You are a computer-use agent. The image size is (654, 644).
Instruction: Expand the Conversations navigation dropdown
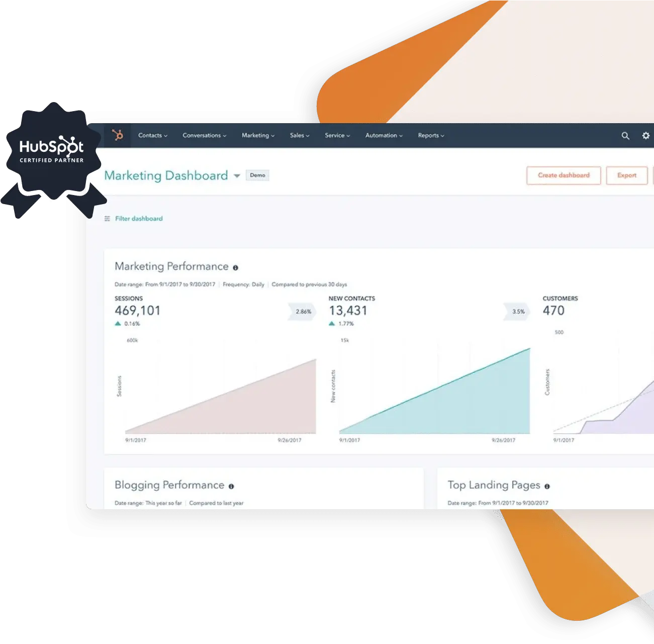[204, 136]
